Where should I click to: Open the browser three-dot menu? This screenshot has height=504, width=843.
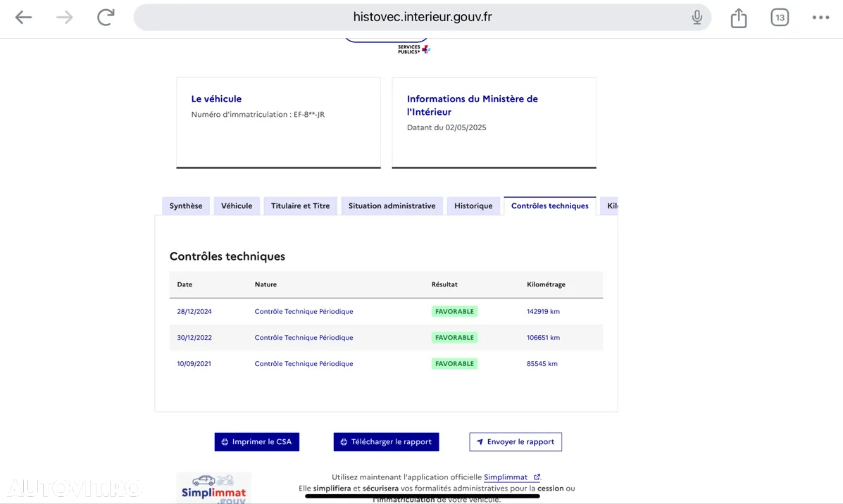820,17
